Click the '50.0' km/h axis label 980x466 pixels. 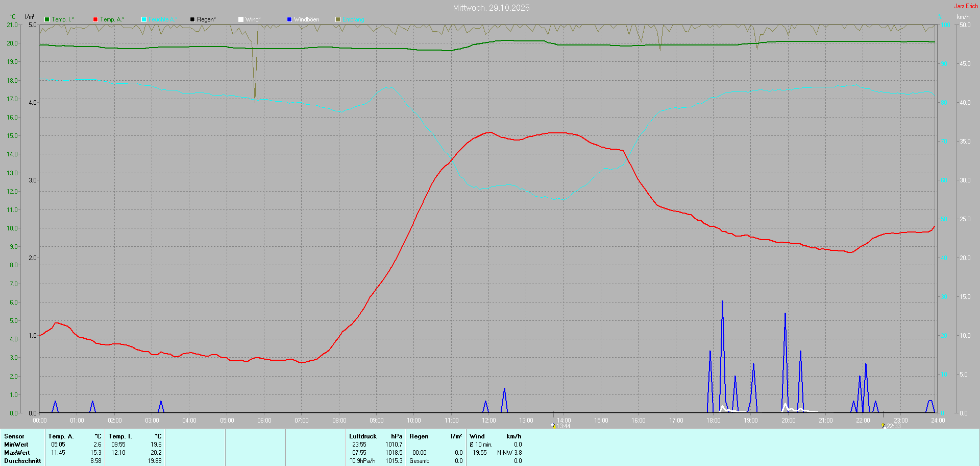coord(965,25)
